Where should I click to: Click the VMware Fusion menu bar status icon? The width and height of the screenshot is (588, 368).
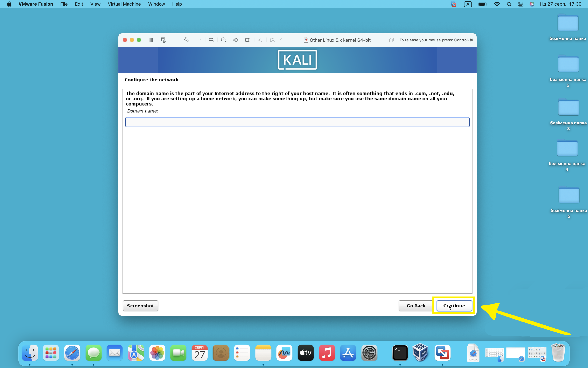click(x=453, y=4)
